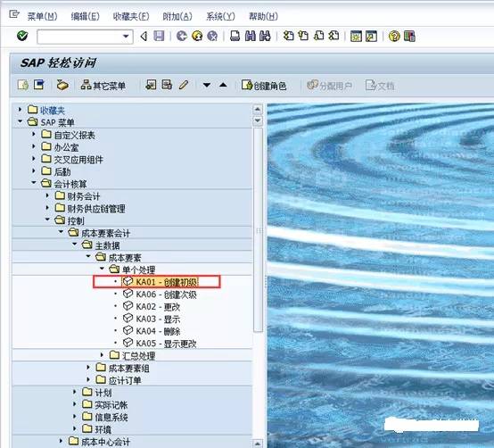Image resolution: width=494 pixels, height=448 pixels.
Task: Click the First Page icon
Action: (288, 36)
